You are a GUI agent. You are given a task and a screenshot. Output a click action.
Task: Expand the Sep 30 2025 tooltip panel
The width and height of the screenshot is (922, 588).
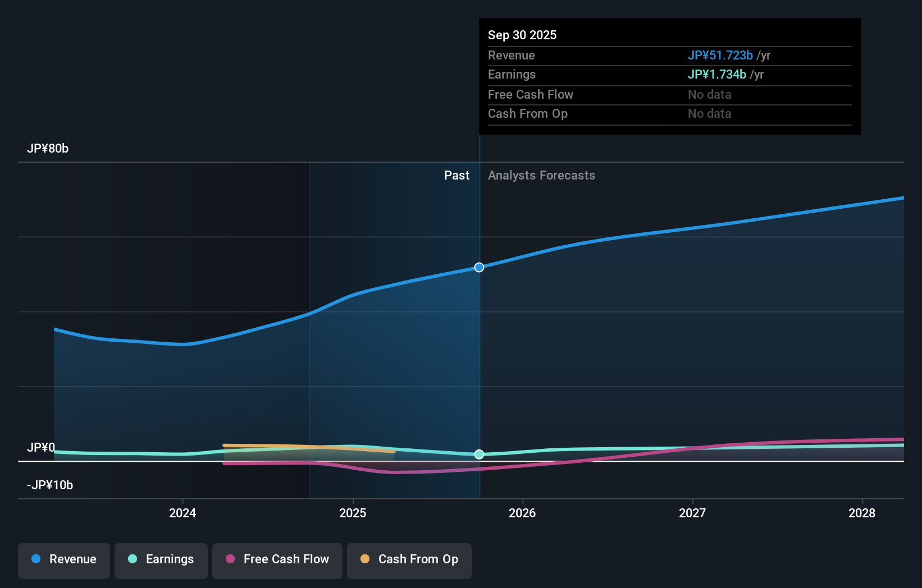tap(669, 76)
